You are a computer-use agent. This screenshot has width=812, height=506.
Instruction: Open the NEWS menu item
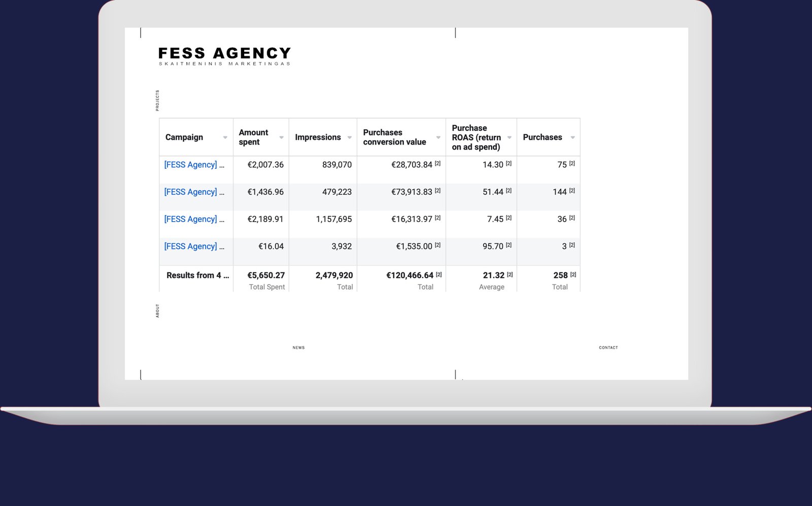pos(298,348)
